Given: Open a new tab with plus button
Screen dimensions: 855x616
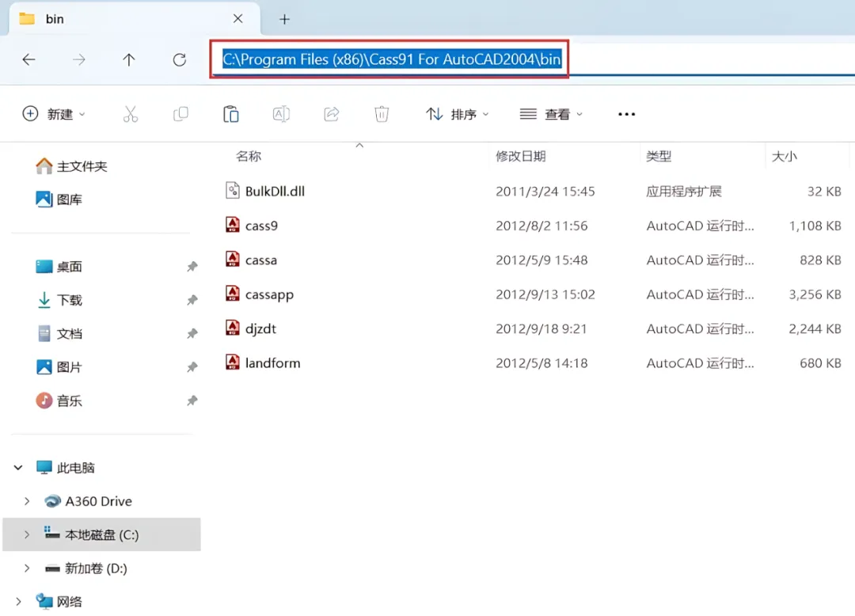Looking at the screenshot, I should coord(284,19).
